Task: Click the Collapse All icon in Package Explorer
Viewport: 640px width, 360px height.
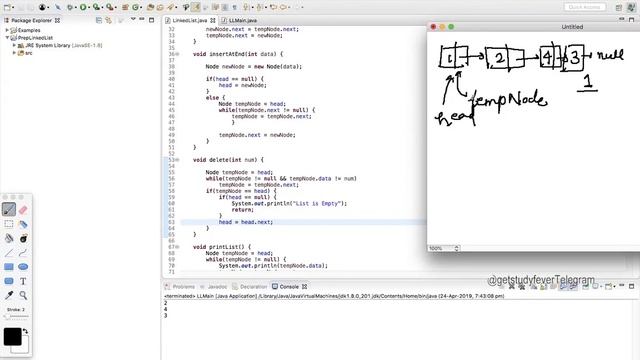Action: 99,20
